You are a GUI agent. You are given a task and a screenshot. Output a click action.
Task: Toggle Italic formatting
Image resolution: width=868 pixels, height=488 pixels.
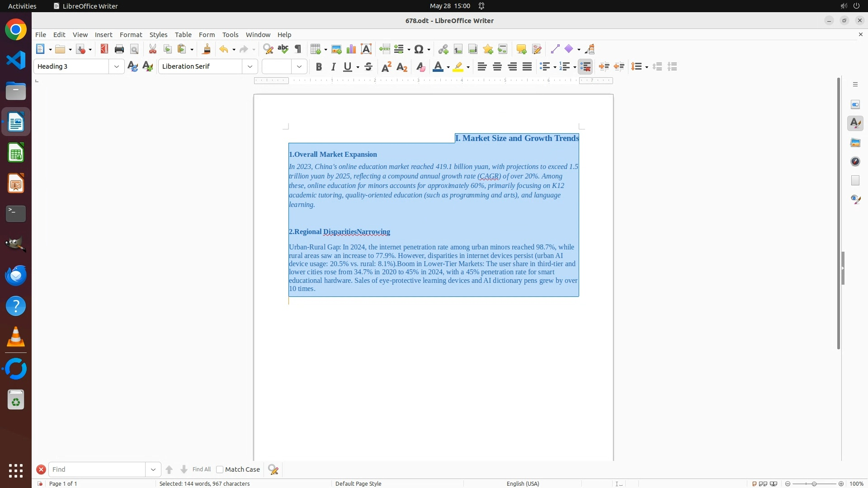(x=334, y=67)
